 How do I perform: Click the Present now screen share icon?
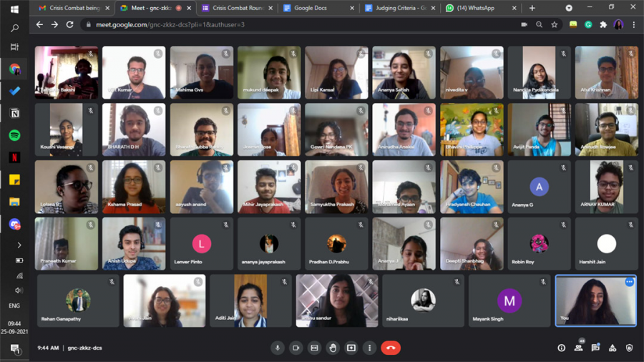point(351,348)
